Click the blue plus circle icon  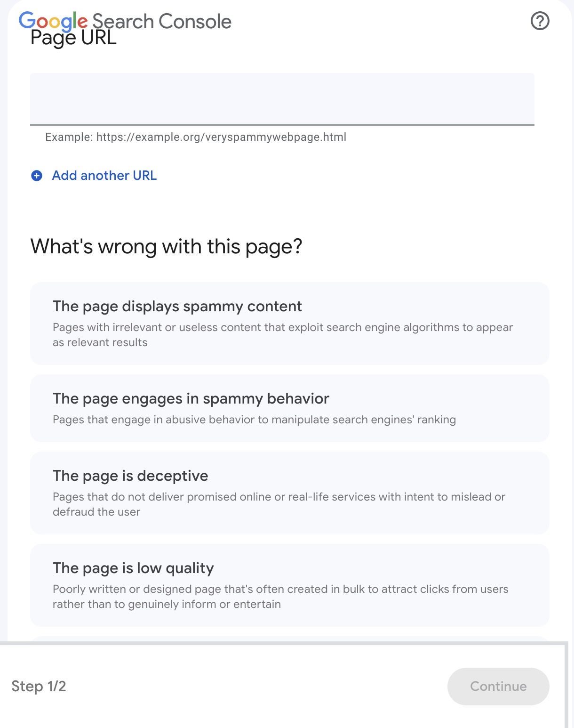tap(37, 176)
